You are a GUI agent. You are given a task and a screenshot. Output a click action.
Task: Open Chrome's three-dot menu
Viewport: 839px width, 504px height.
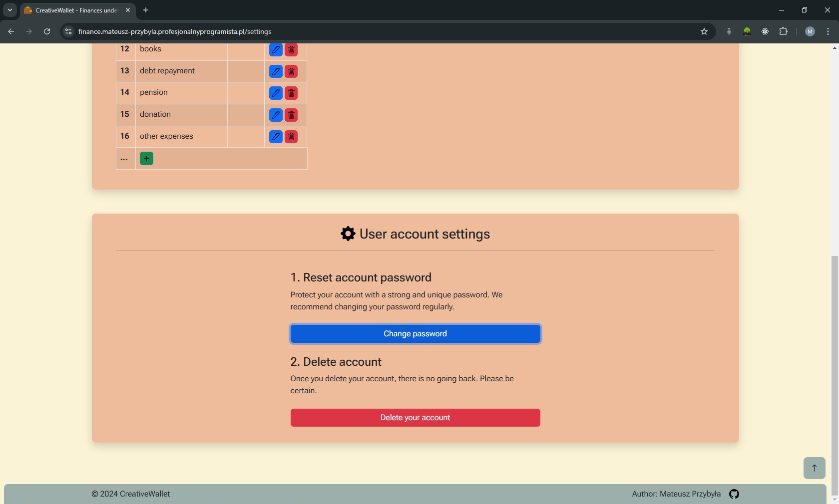pos(828,31)
